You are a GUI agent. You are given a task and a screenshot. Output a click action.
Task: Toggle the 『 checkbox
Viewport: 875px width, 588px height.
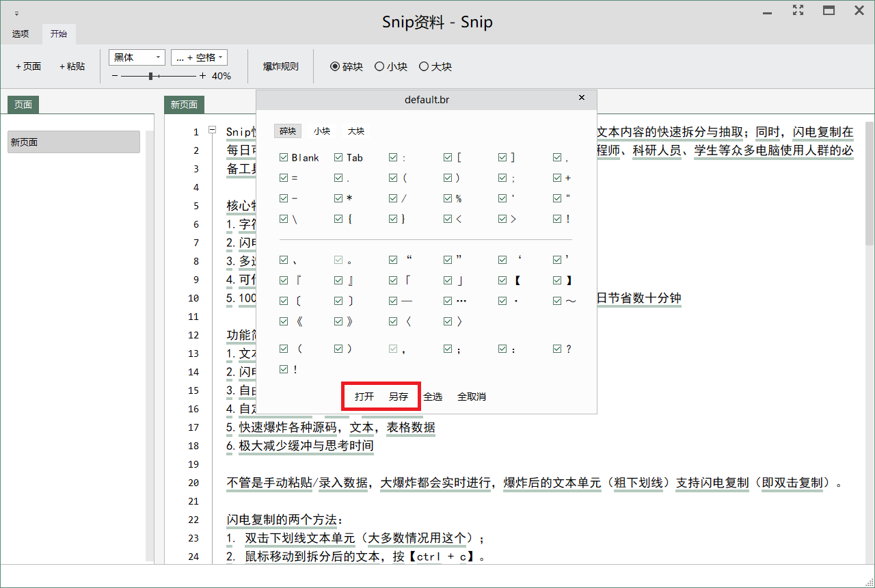tap(284, 280)
